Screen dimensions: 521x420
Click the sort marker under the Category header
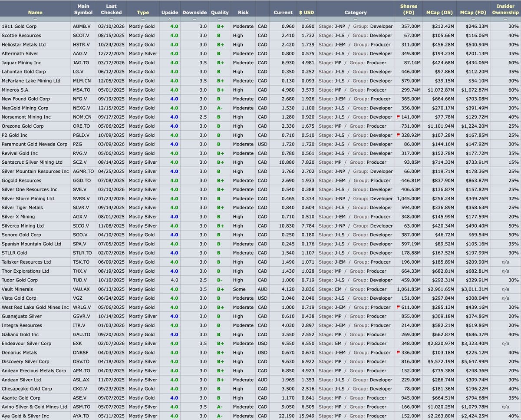pyautogui.click(x=356, y=20)
